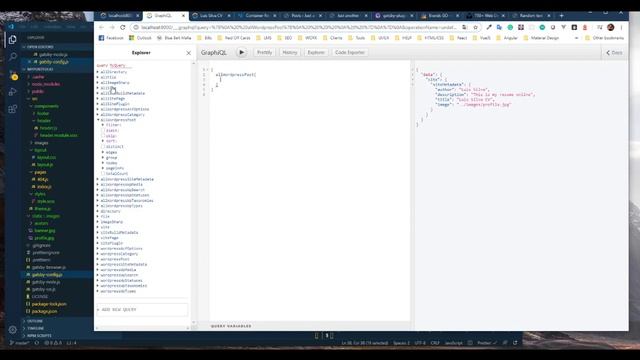Image resolution: width=640 pixels, height=360 pixels.
Task: Open gatsby-config.js in open editors
Action: [x=53, y=62]
